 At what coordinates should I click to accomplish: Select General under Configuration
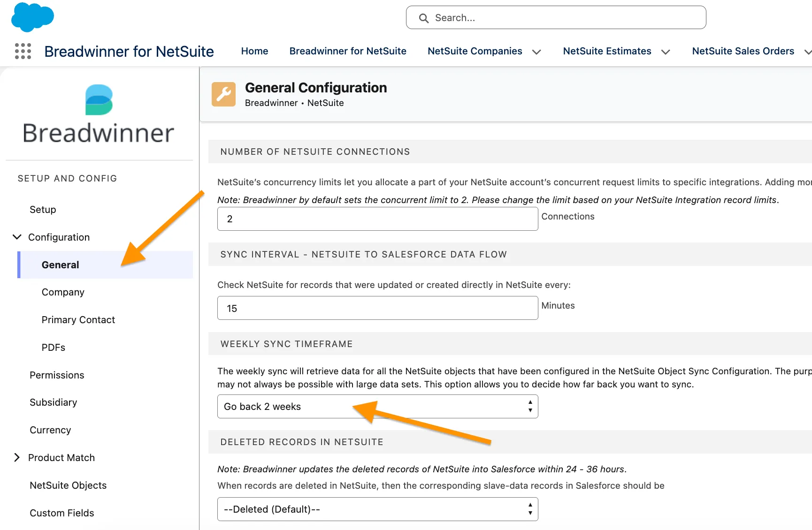click(105, 265)
